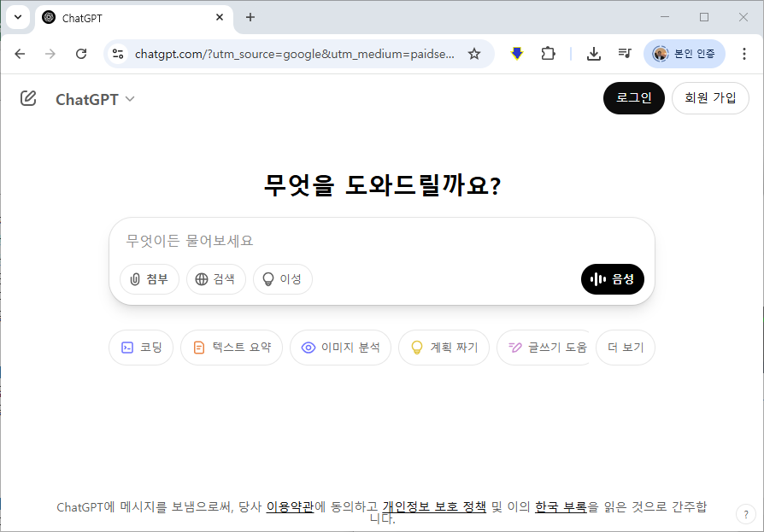Focus the 무엇이든 물어보세요 input field
This screenshot has width=764, height=532.
(381, 241)
